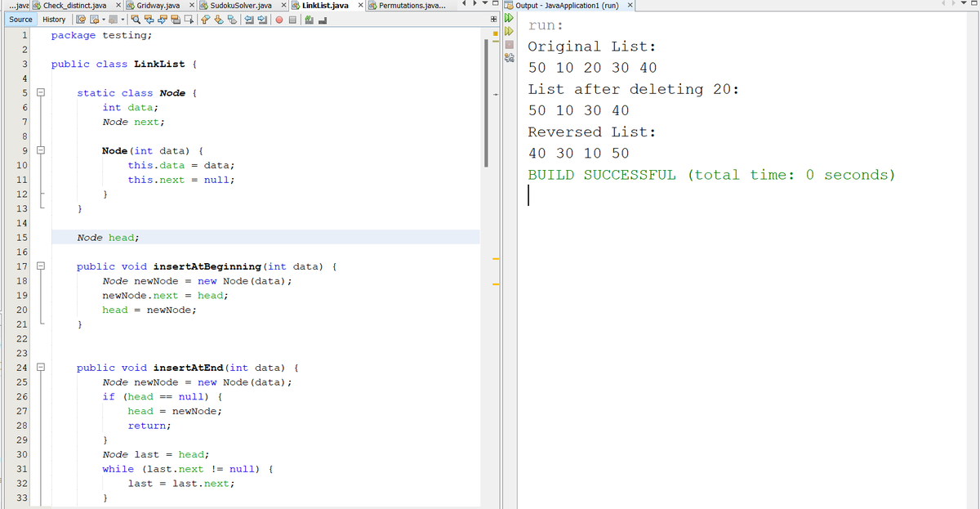This screenshot has width=980, height=509.
Task: Click 'List after deleting 20:' output text
Action: (x=634, y=89)
